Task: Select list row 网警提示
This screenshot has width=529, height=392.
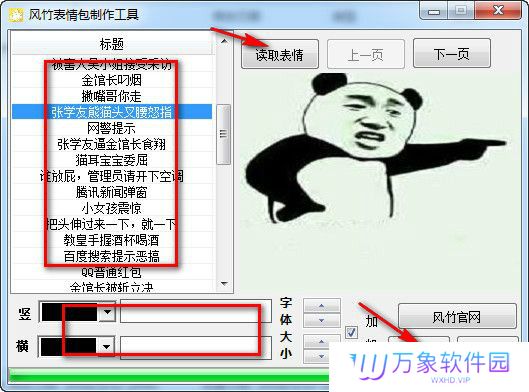Action: (x=112, y=128)
